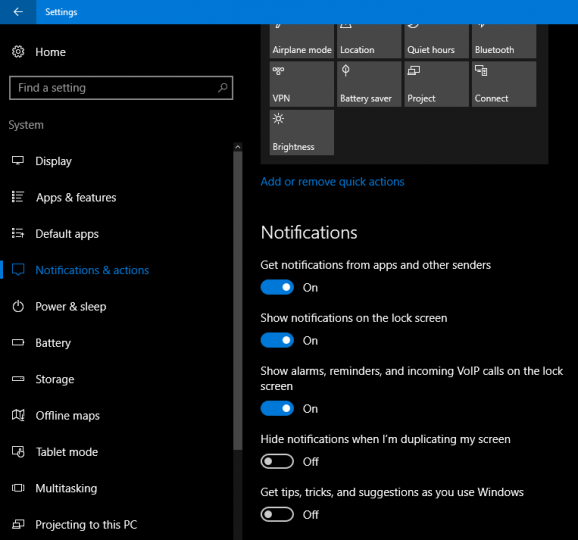This screenshot has width=578, height=540.
Task: Select the Battery icon in sidebar
Action: 18,342
